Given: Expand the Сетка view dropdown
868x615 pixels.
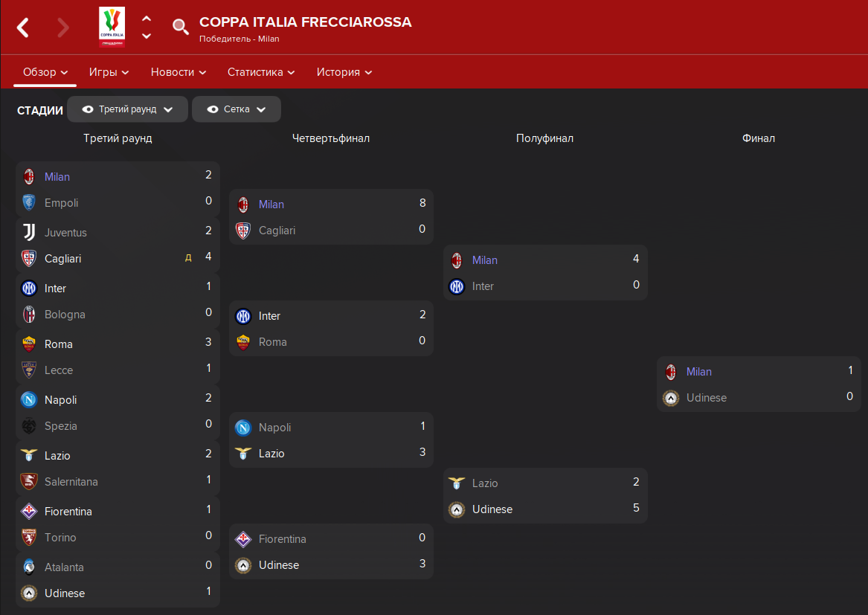Looking at the screenshot, I should [237, 109].
